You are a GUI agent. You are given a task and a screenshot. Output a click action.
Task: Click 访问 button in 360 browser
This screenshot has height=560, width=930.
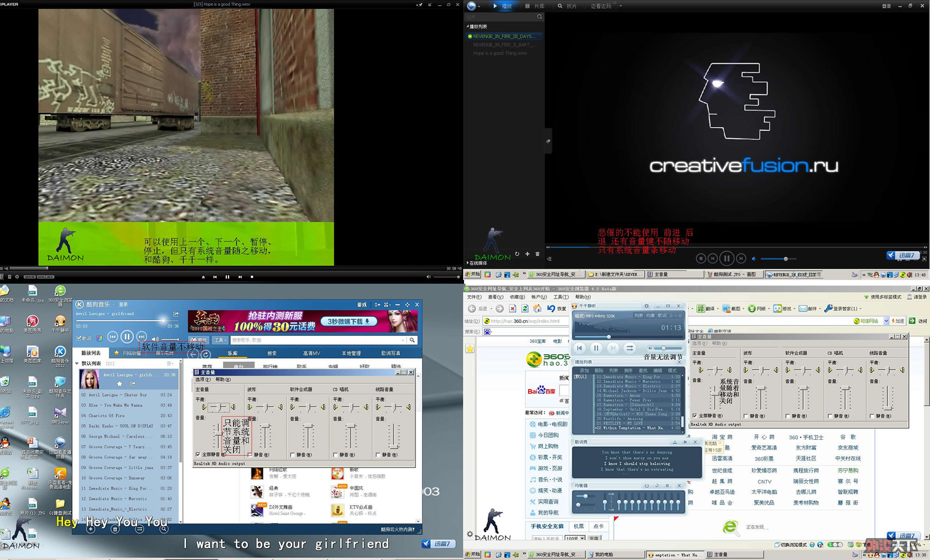click(918, 321)
